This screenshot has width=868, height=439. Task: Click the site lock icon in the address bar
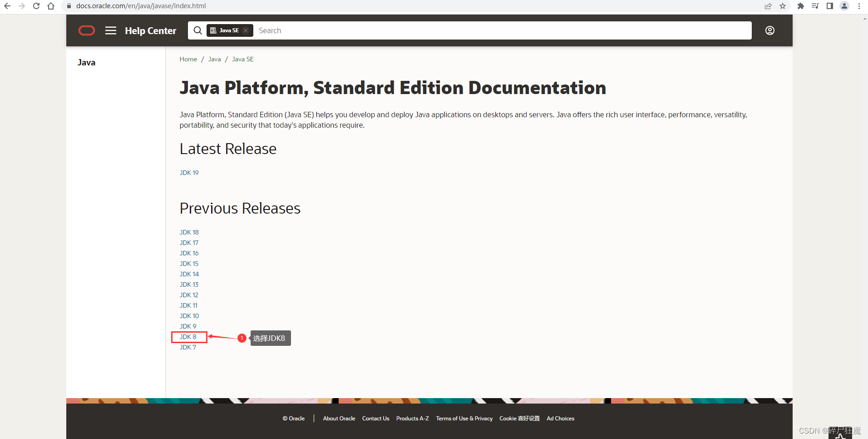pyautogui.click(x=69, y=6)
